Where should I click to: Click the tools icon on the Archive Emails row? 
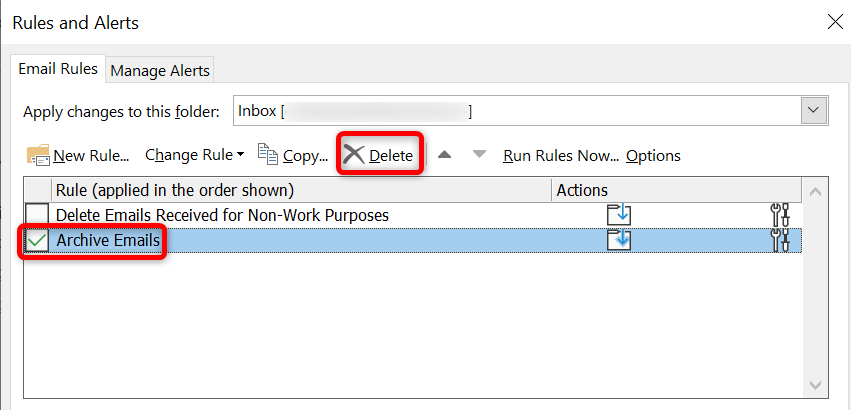(x=782, y=240)
